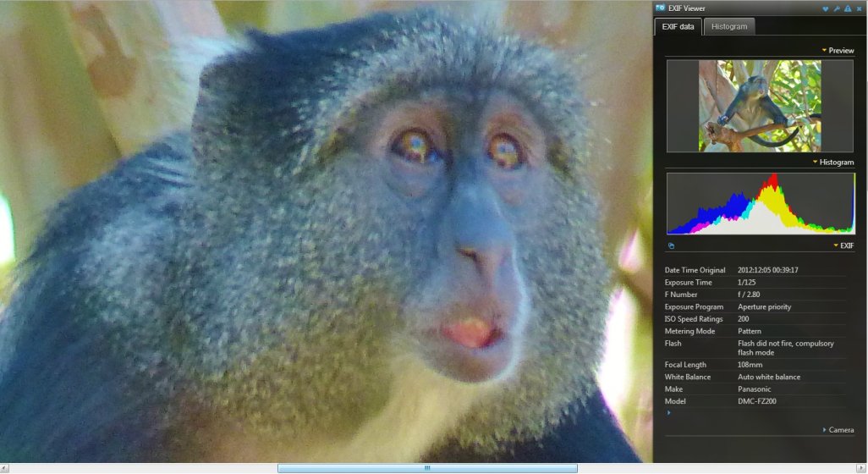Select the Date Time Original value 2012:12:05 00:39:17
Screen dimensions: 868x474
tap(768, 270)
